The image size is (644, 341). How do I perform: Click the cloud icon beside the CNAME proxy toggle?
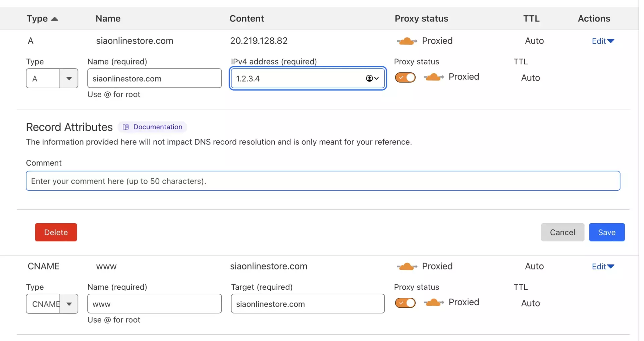pos(433,302)
